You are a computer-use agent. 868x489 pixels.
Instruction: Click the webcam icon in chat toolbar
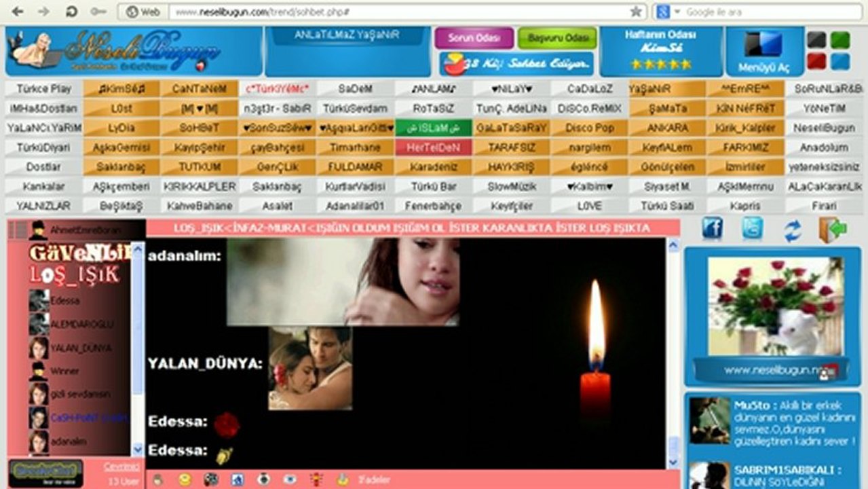[264, 479]
